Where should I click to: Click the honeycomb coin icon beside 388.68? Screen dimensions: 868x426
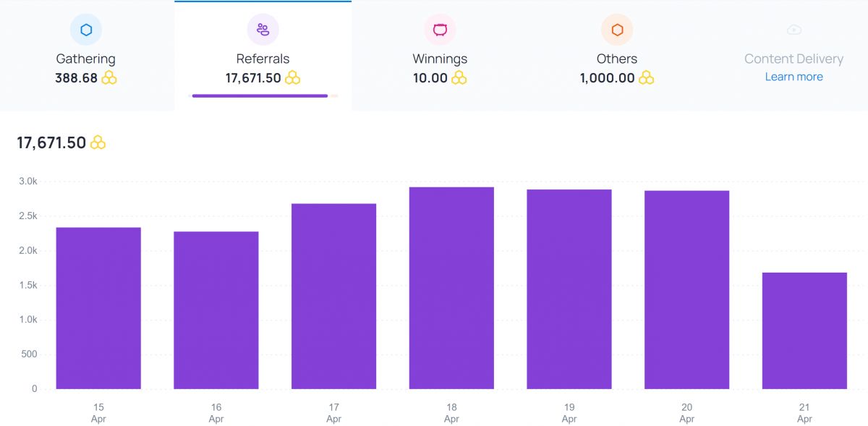pyautogui.click(x=109, y=78)
